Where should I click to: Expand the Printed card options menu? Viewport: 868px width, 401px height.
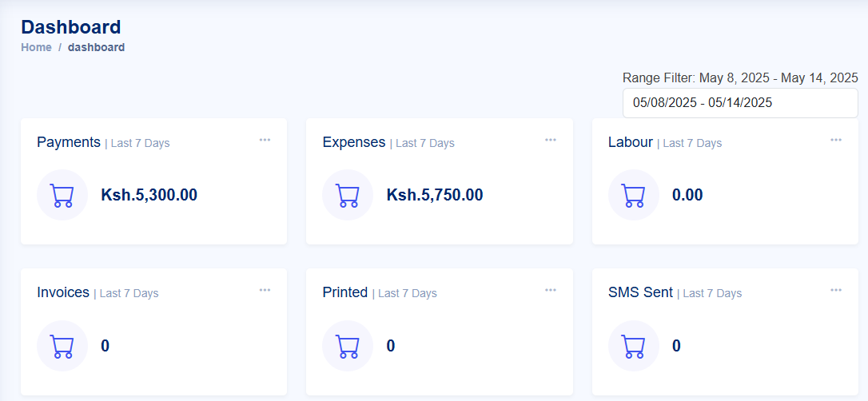click(550, 290)
